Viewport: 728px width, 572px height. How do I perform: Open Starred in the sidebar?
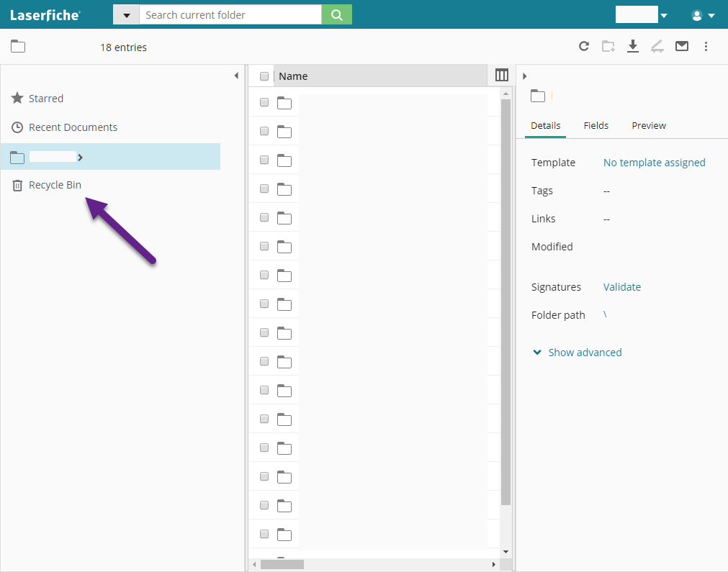click(x=46, y=99)
